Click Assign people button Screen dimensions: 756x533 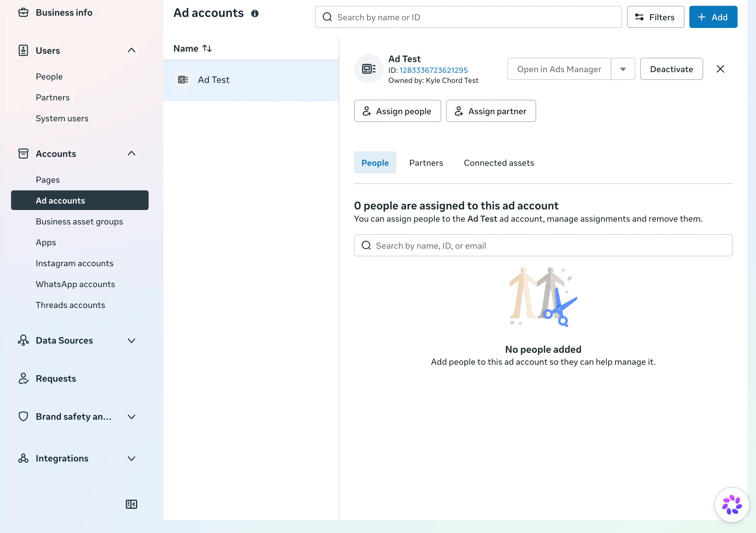pyautogui.click(x=397, y=111)
